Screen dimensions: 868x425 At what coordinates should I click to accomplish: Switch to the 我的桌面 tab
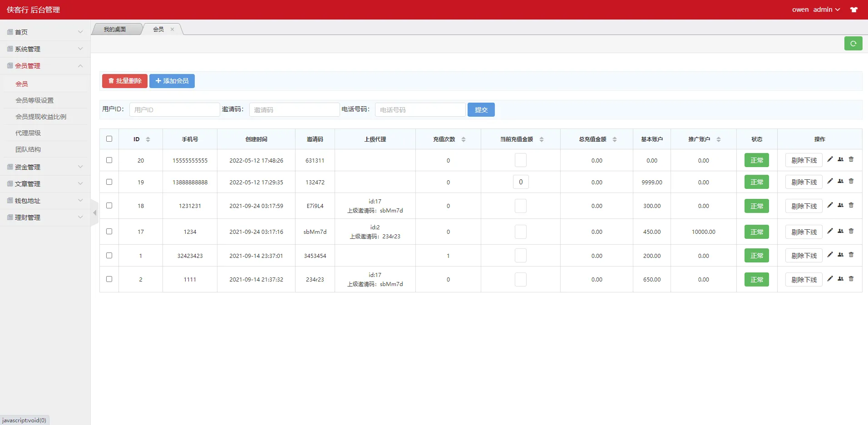[x=115, y=29]
